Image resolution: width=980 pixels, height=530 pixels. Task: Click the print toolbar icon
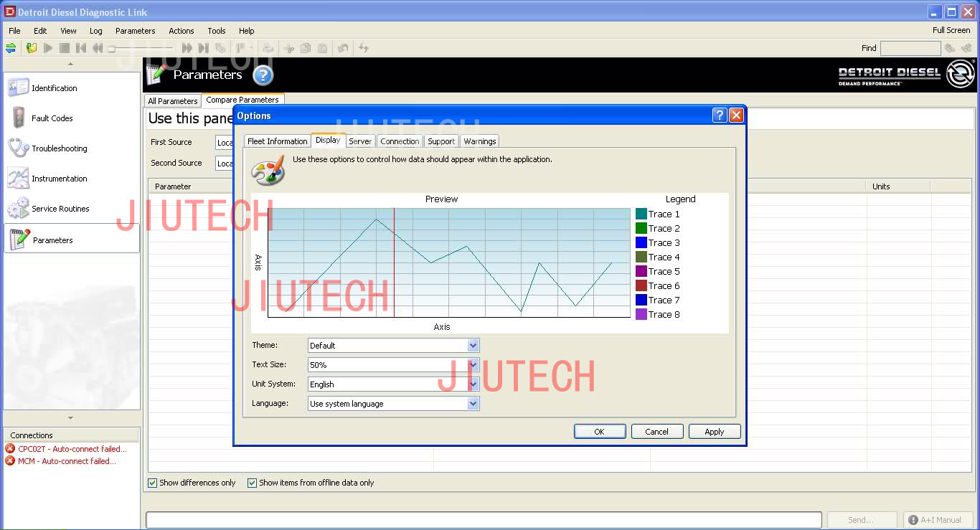point(268,48)
